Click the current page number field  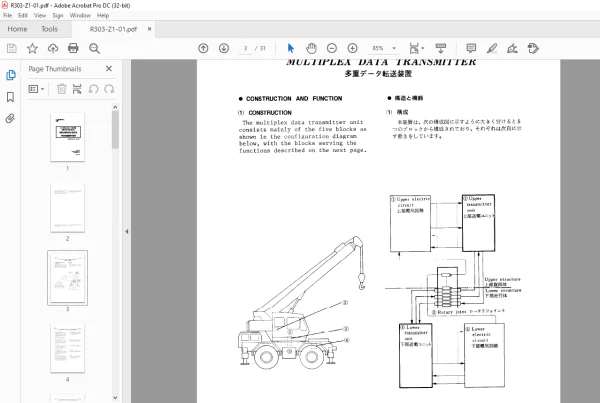point(245,48)
